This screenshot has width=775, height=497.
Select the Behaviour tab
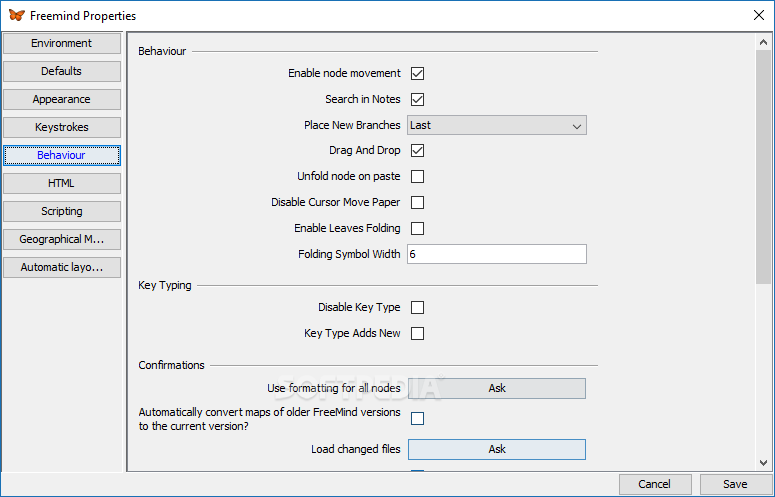[62, 155]
